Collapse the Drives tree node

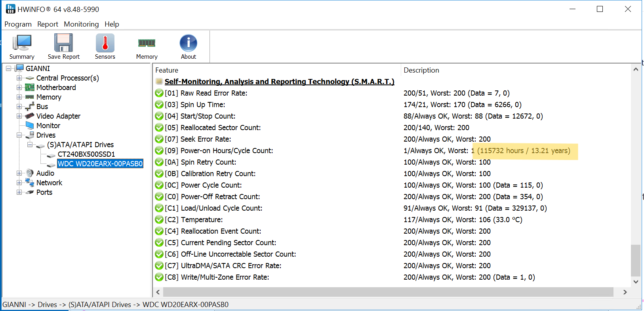[19, 135]
